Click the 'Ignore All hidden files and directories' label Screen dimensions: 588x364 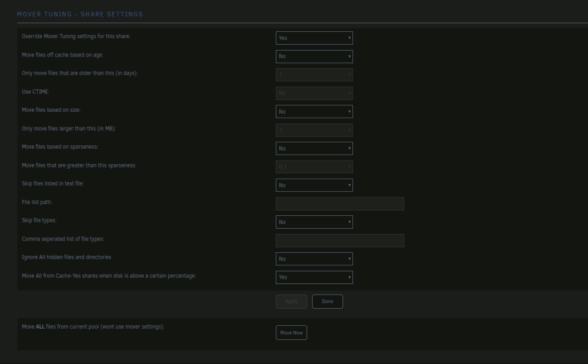pyautogui.click(x=66, y=257)
